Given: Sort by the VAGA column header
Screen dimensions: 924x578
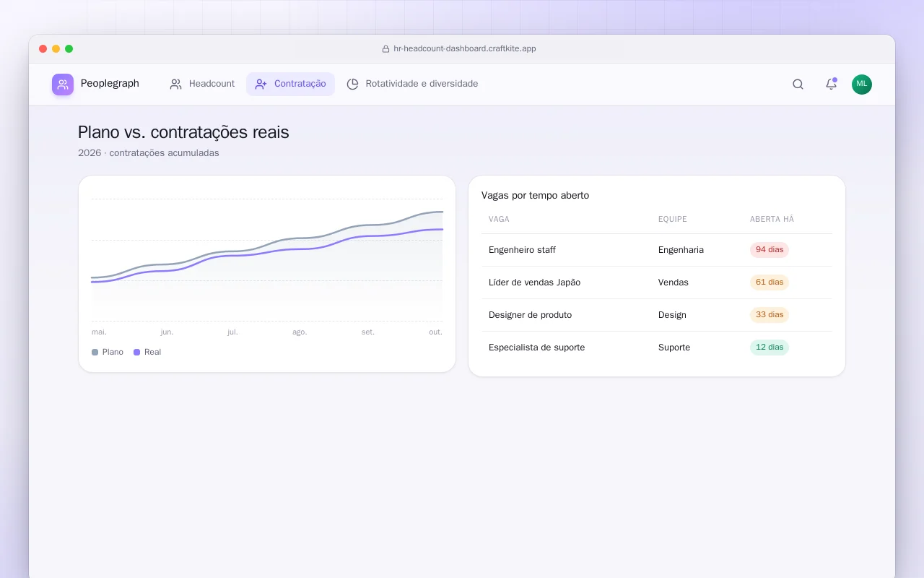Looking at the screenshot, I should point(499,219).
